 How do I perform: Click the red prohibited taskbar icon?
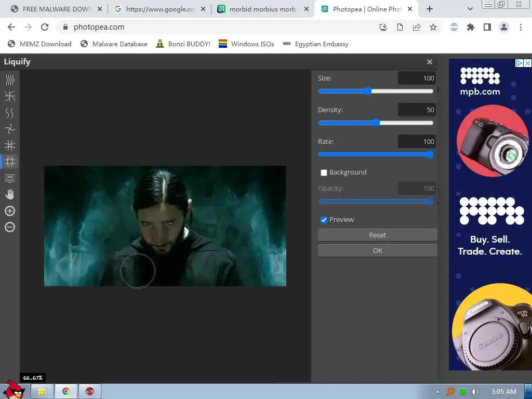click(x=89, y=392)
